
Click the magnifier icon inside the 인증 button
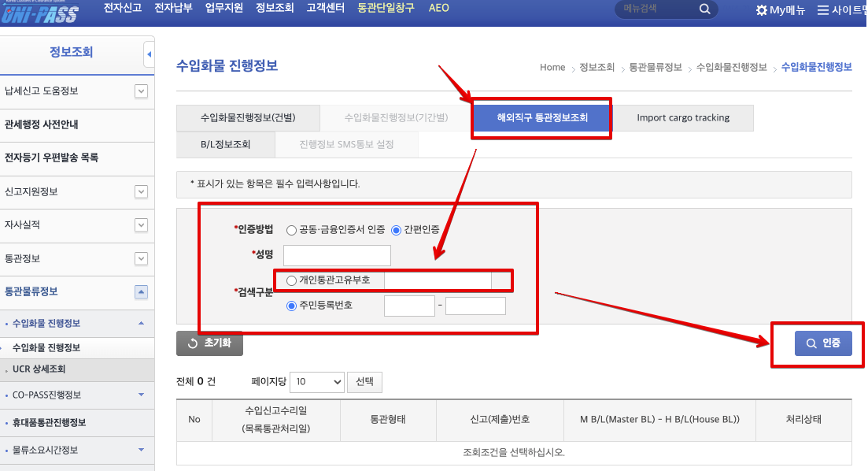point(811,343)
